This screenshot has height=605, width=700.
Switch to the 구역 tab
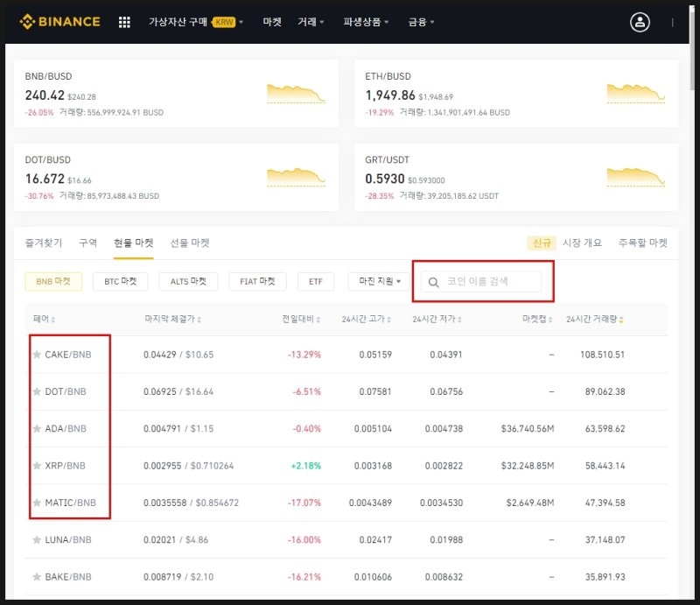(x=88, y=243)
